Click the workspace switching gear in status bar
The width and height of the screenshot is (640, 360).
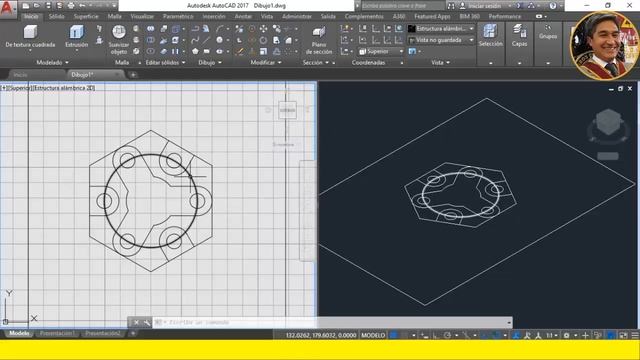[x=566, y=336]
